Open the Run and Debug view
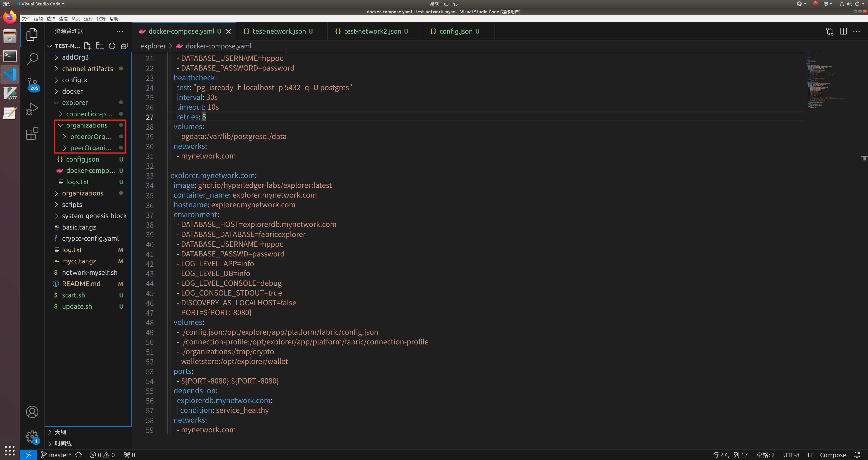The image size is (868, 460). tap(32, 109)
